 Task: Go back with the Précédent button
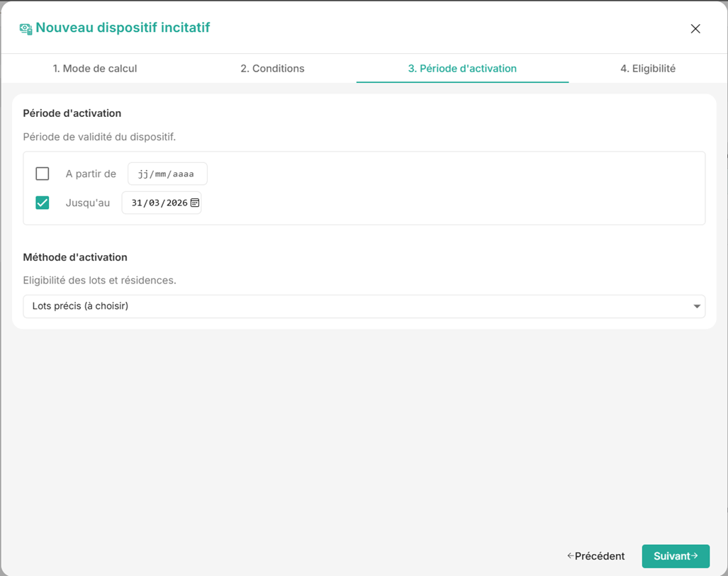click(x=595, y=556)
